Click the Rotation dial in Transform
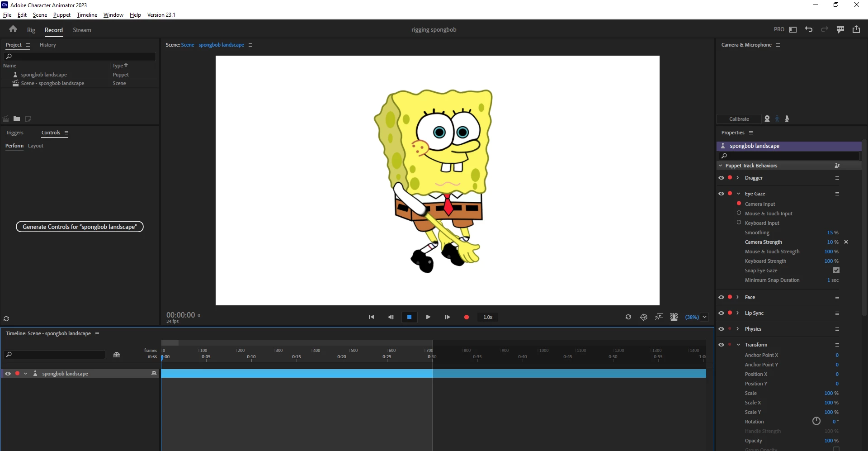This screenshot has height=451, width=868. click(816, 421)
